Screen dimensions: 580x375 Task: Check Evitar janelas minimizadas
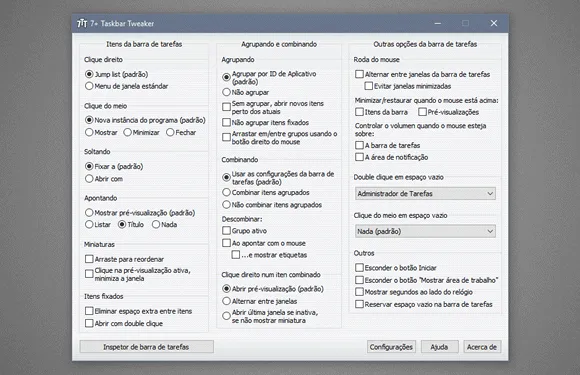tap(368, 86)
